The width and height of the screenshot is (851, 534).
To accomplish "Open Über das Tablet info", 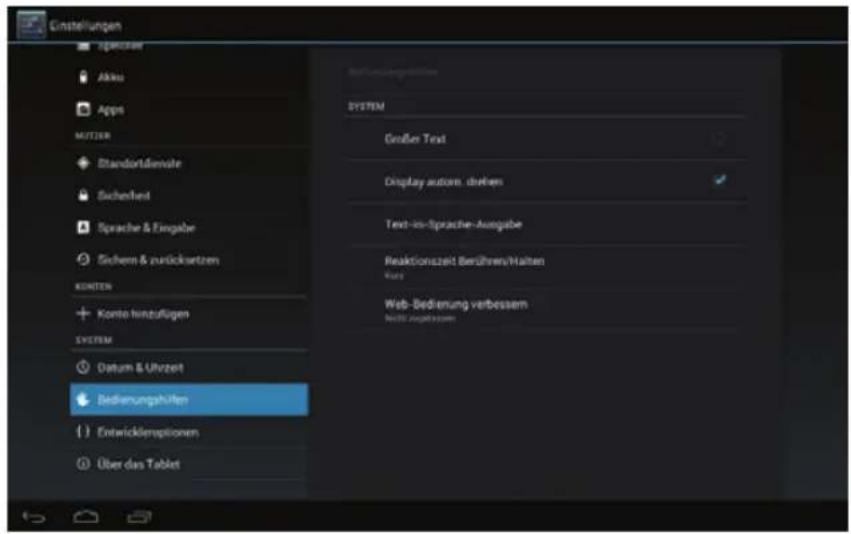I will [189, 464].
